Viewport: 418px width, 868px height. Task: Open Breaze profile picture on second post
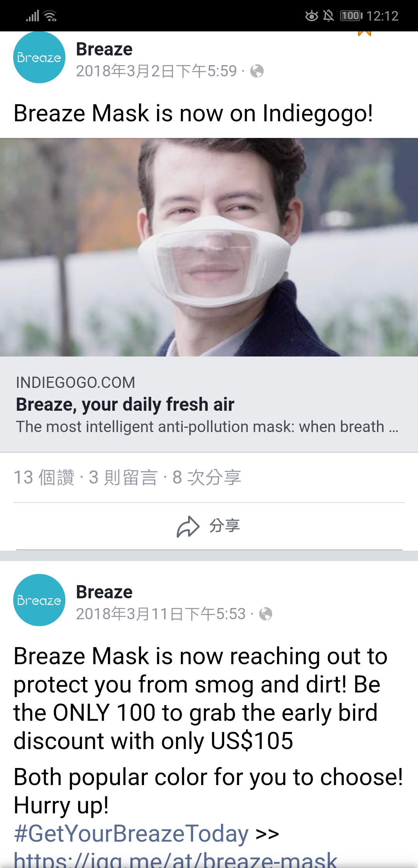(39, 600)
